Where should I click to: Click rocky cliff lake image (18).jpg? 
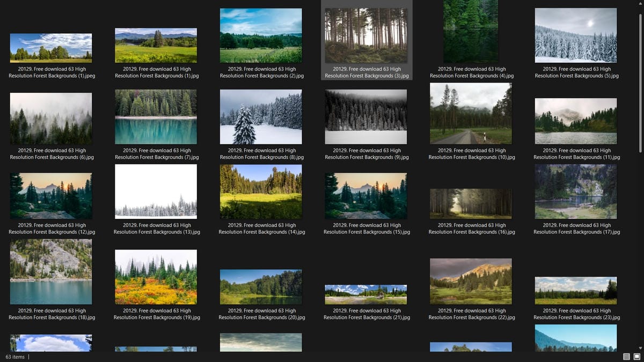coord(51,271)
